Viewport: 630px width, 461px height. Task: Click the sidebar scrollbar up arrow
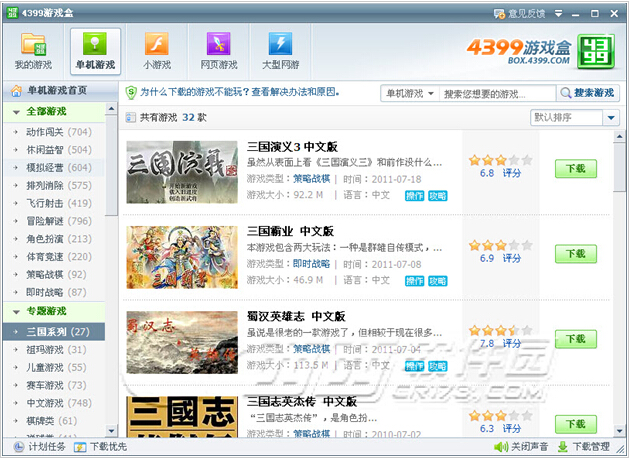pyautogui.click(x=111, y=109)
